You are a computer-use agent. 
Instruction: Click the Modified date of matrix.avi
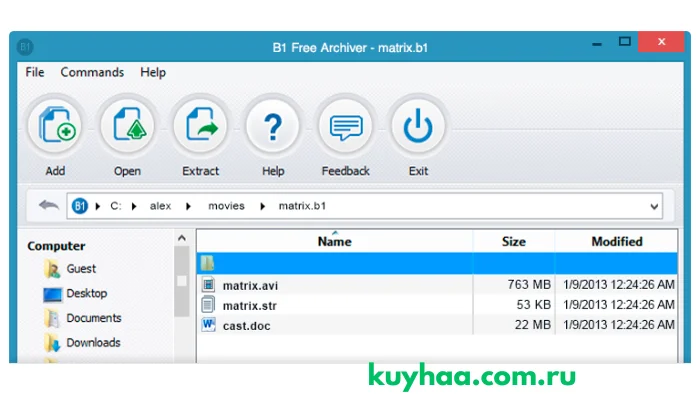tap(618, 285)
